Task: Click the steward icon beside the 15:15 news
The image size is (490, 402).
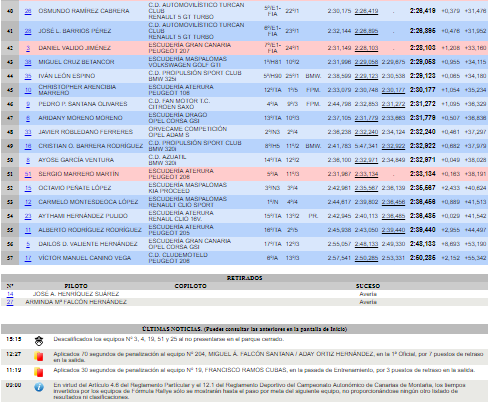Action: 39,341
